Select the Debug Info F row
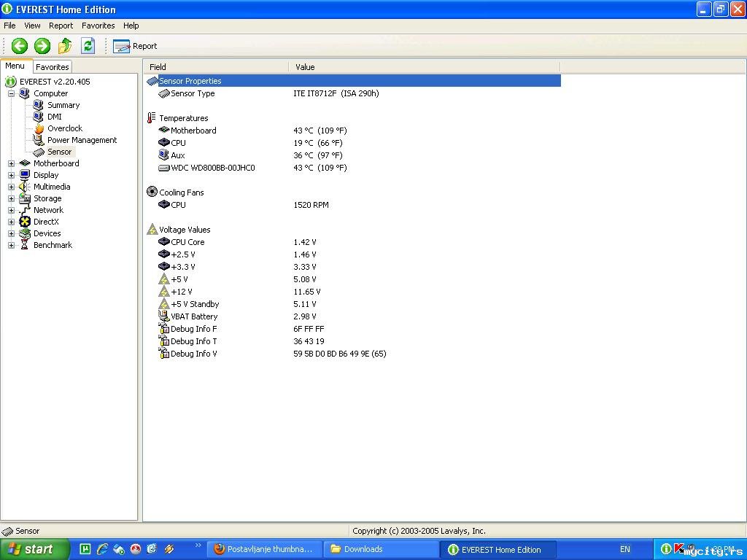 point(354,329)
